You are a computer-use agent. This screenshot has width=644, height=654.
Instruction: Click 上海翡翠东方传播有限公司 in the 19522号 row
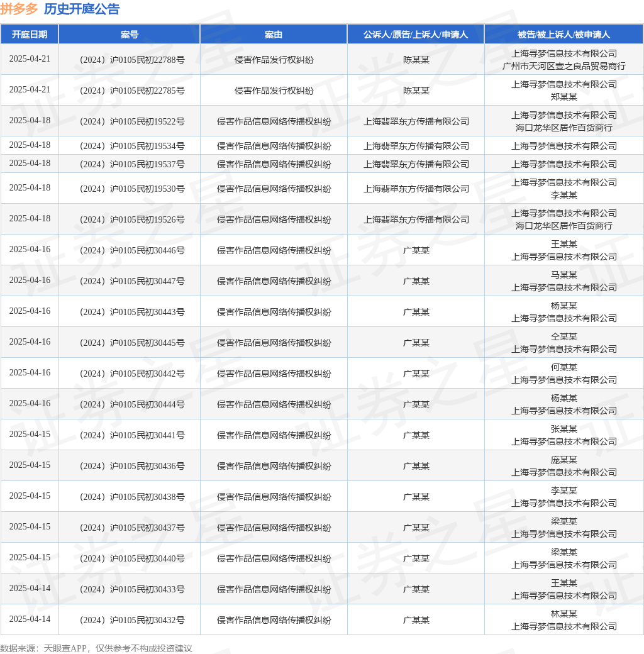416,121
